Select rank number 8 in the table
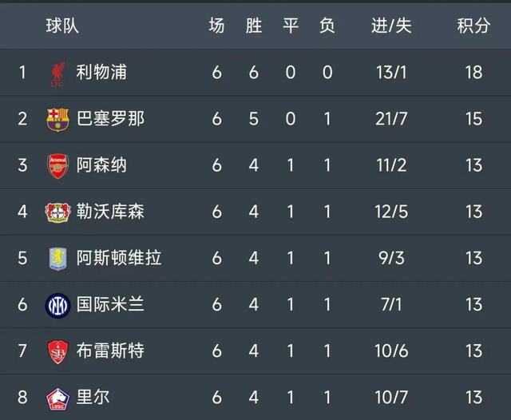This screenshot has width=511, height=420. (x=23, y=397)
